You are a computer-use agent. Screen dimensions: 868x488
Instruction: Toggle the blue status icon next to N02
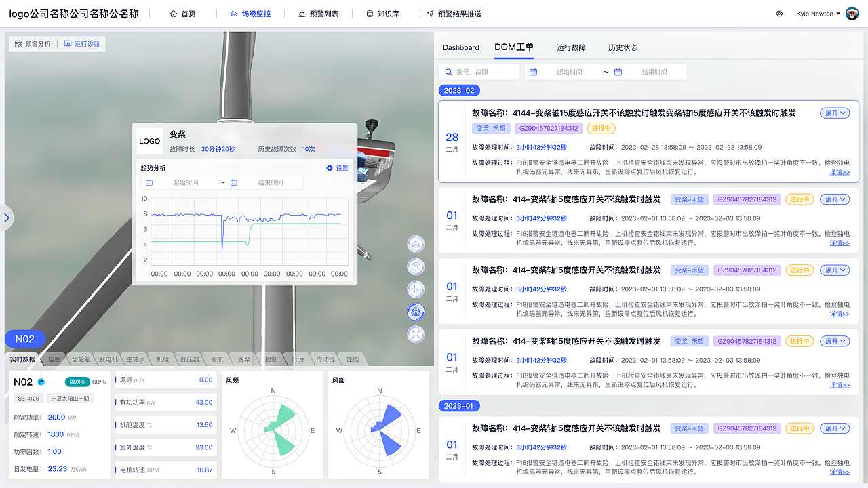click(40, 382)
